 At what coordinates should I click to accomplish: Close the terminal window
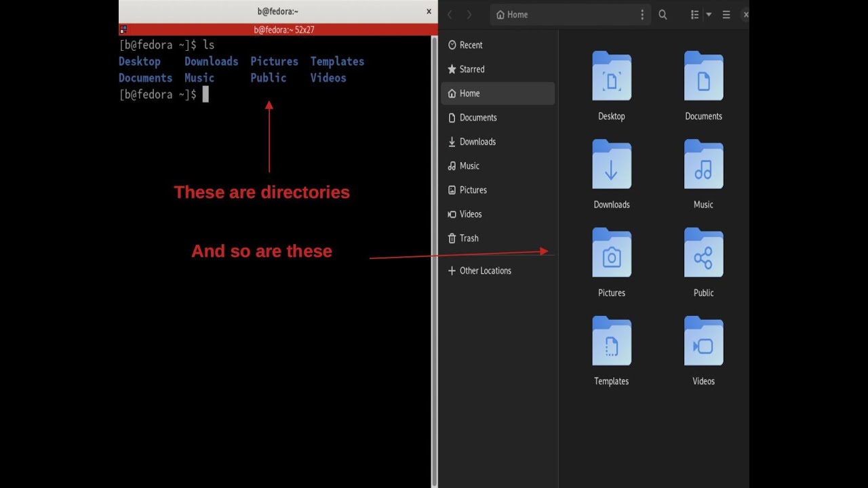(x=429, y=12)
